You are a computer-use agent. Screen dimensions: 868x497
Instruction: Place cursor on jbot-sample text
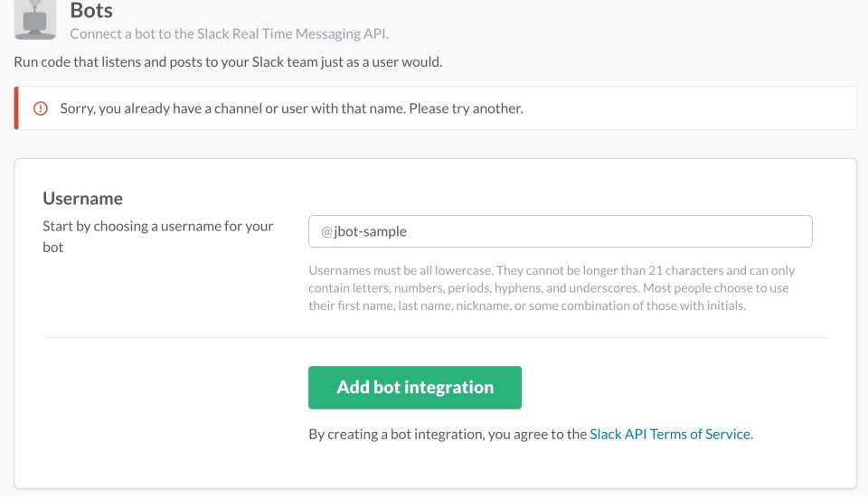(371, 231)
